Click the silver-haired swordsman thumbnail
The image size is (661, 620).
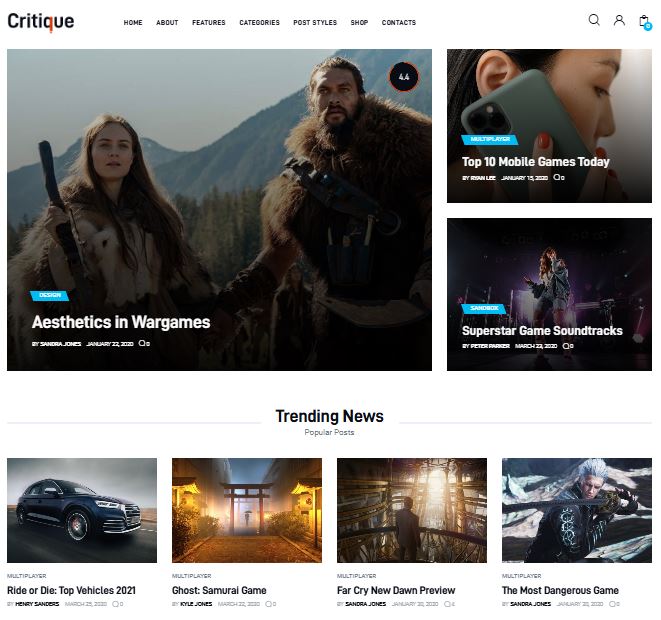click(x=577, y=510)
